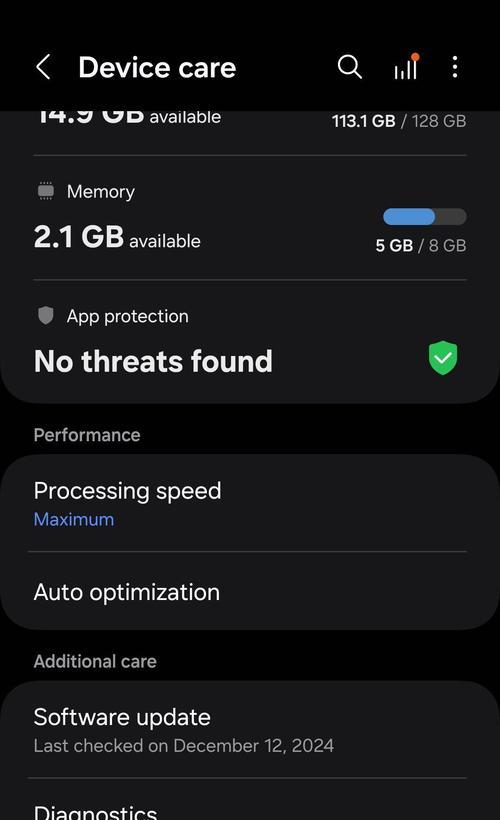Tap Last checked on December 12 text
500x820 pixels.
(x=184, y=745)
